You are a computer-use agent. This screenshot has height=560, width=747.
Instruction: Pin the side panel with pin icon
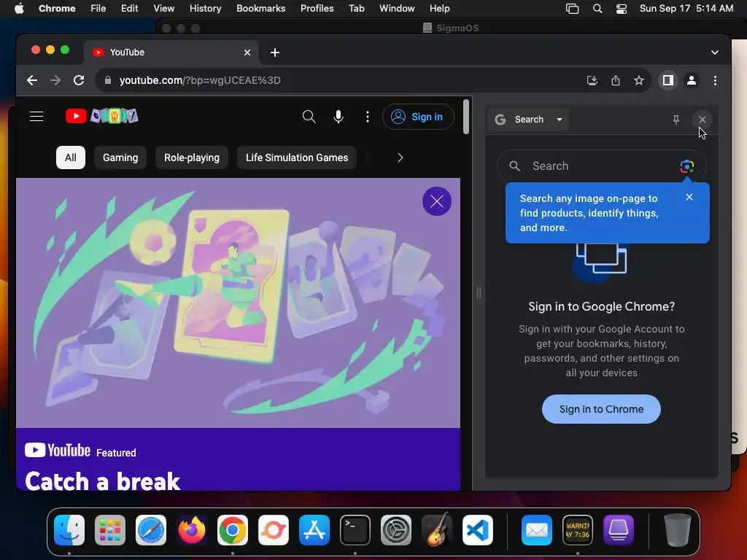[x=676, y=120]
